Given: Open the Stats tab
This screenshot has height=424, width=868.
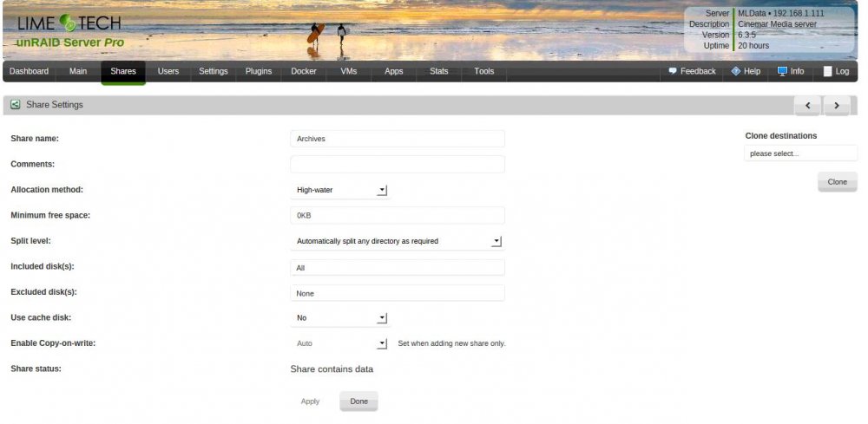Looking at the screenshot, I should coord(439,71).
